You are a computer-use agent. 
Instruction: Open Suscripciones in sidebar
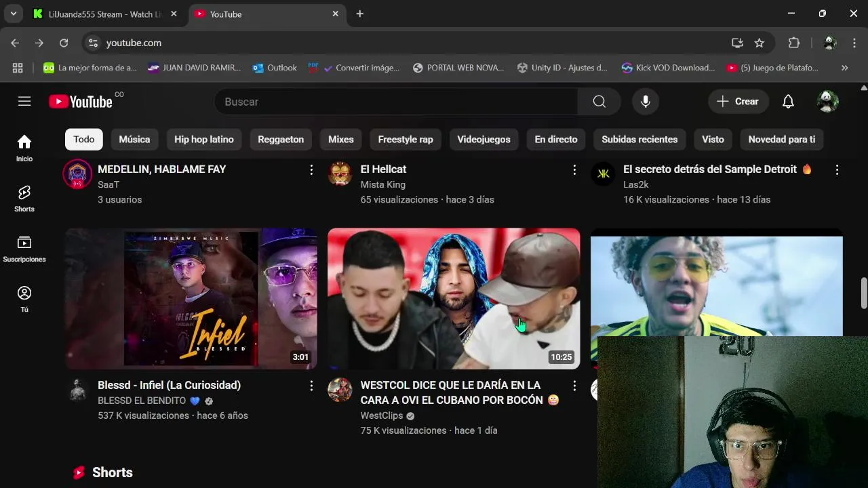pos(24,249)
